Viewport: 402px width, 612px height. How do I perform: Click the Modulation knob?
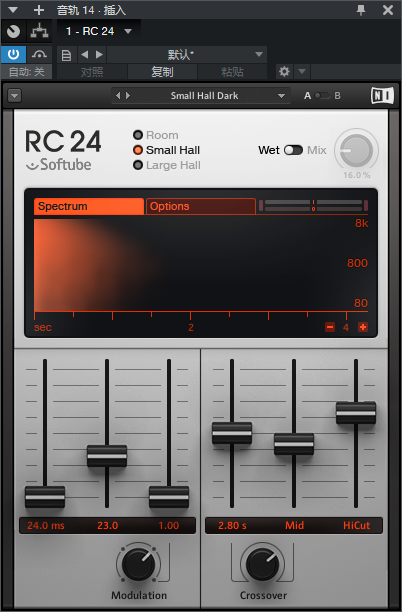[x=139, y=564]
